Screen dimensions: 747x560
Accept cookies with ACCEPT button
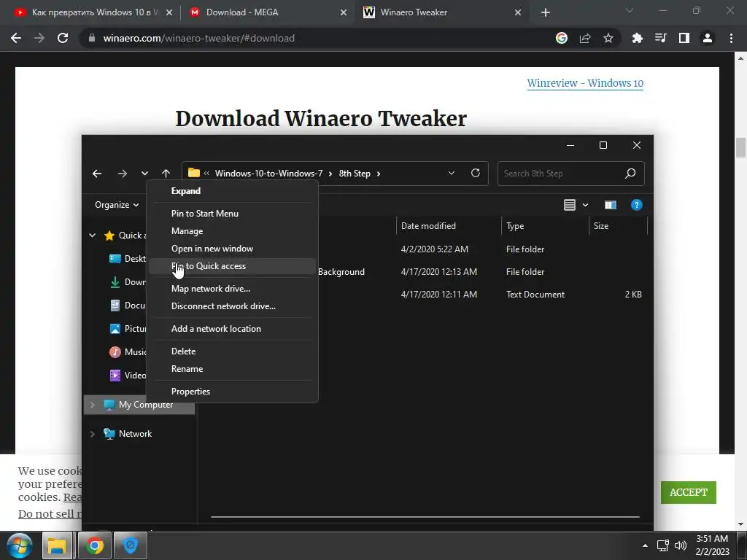(x=689, y=492)
